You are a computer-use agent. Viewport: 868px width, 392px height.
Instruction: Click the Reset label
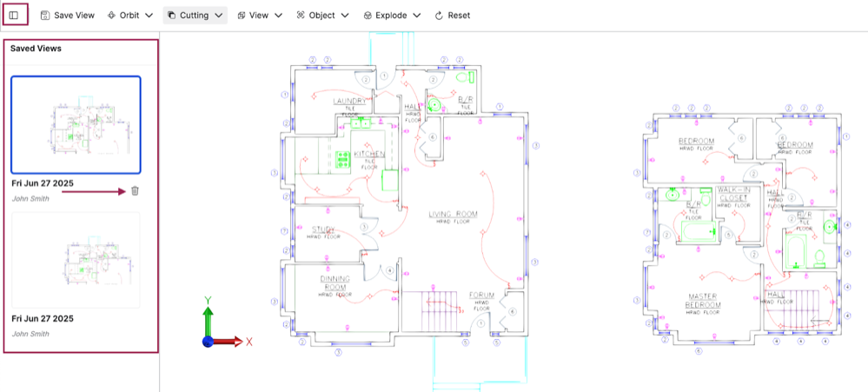pos(459,16)
